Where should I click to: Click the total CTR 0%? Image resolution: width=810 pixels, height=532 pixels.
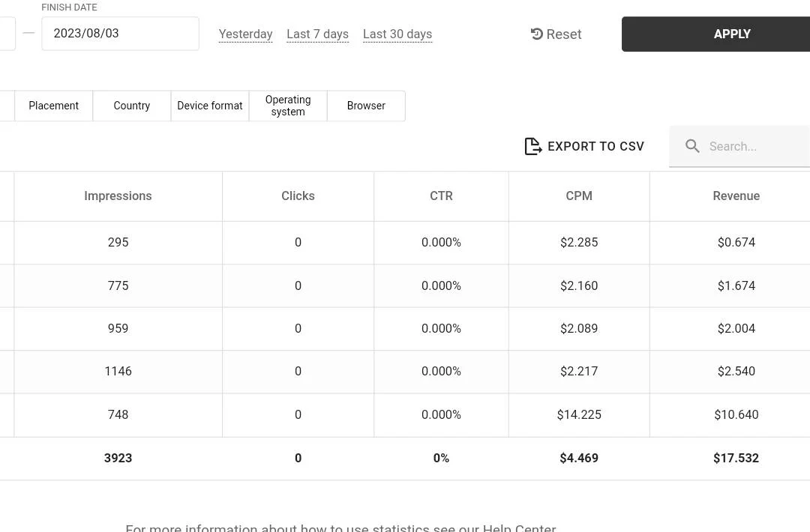pyautogui.click(x=441, y=459)
